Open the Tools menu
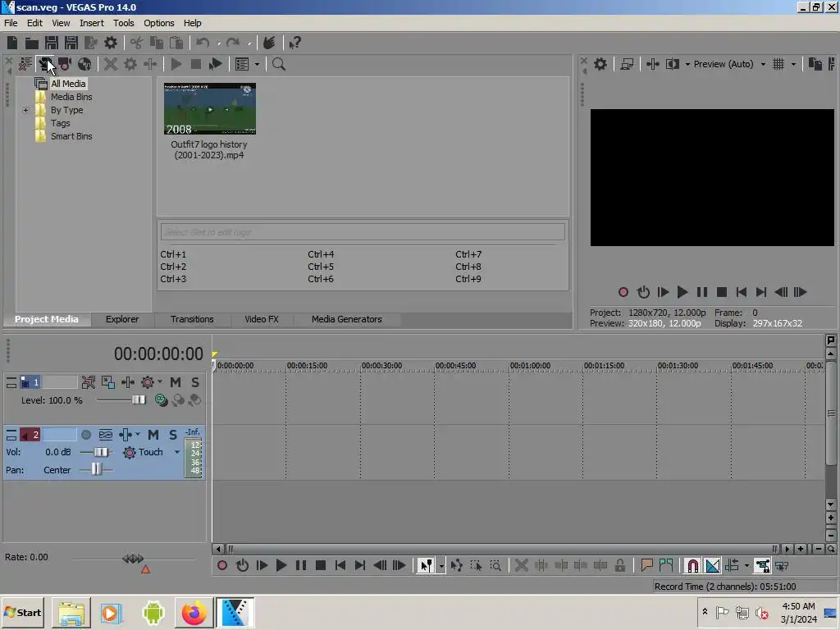The height and width of the screenshot is (630, 840). (x=123, y=23)
